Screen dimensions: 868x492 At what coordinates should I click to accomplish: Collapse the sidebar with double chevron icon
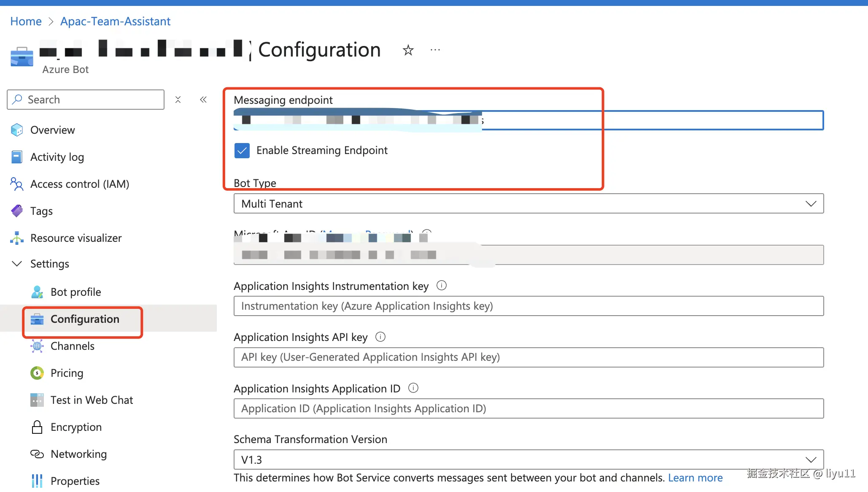(x=203, y=100)
